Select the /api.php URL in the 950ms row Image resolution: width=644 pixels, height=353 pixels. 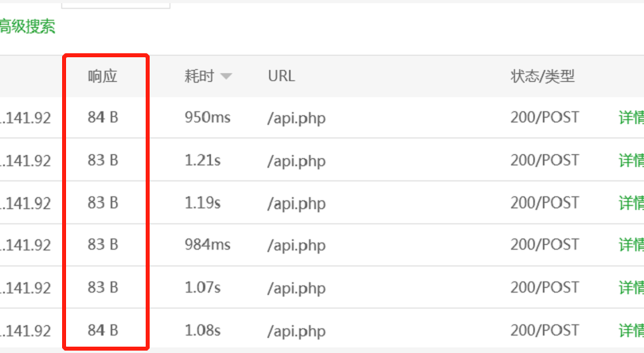296,118
